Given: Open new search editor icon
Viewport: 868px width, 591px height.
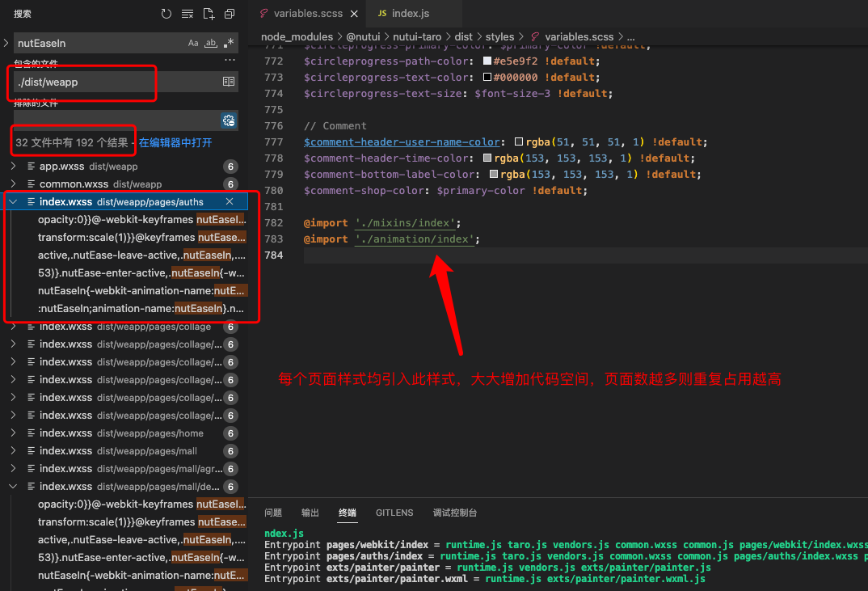Looking at the screenshot, I should pos(209,14).
